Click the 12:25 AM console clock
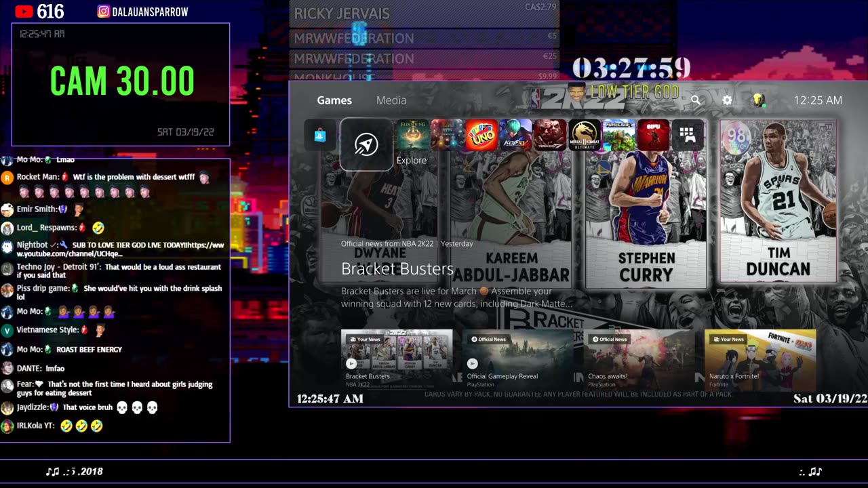Screen dimensions: 868x488 click(818, 100)
